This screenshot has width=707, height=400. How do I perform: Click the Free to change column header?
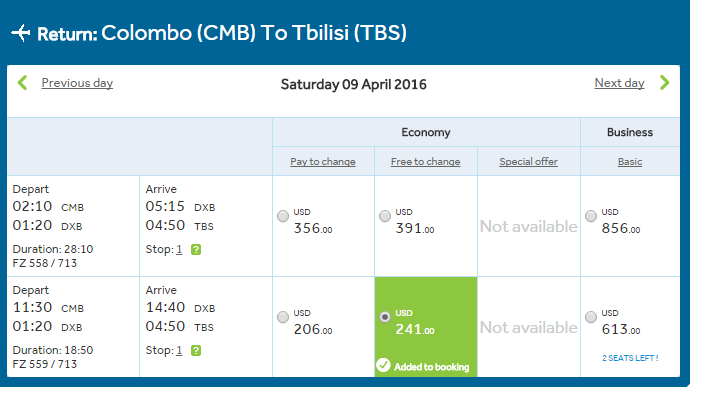click(x=425, y=162)
